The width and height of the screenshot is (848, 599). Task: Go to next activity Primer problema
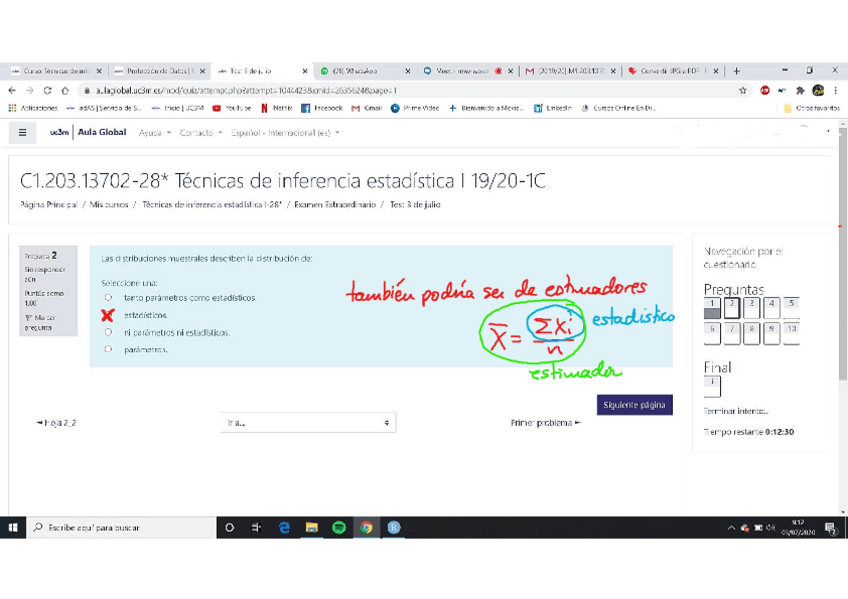[x=546, y=423]
